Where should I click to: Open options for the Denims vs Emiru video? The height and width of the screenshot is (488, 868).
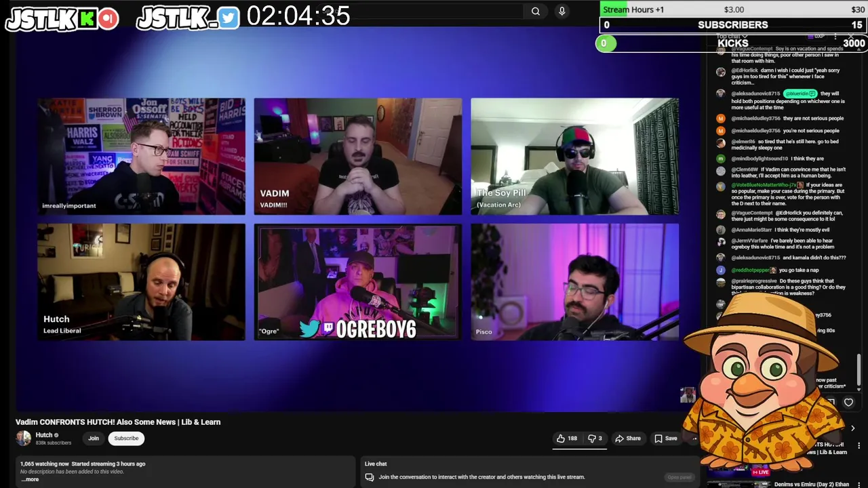(x=859, y=485)
